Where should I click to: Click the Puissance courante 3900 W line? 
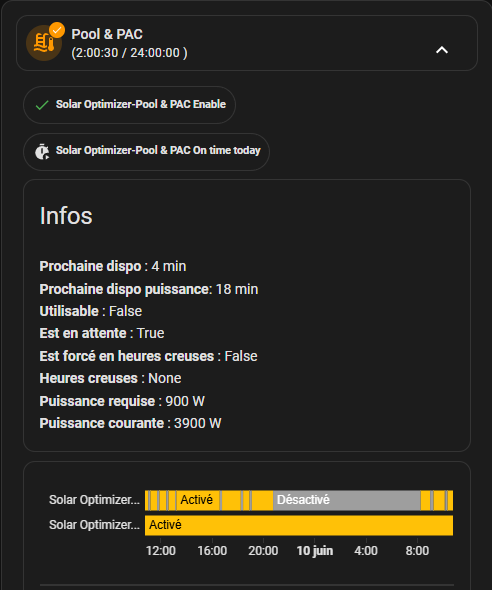[x=130, y=423]
